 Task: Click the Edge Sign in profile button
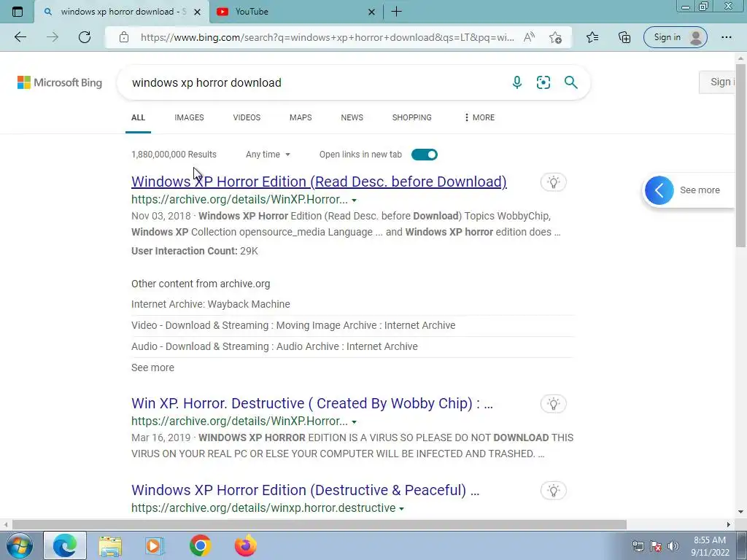coord(675,37)
